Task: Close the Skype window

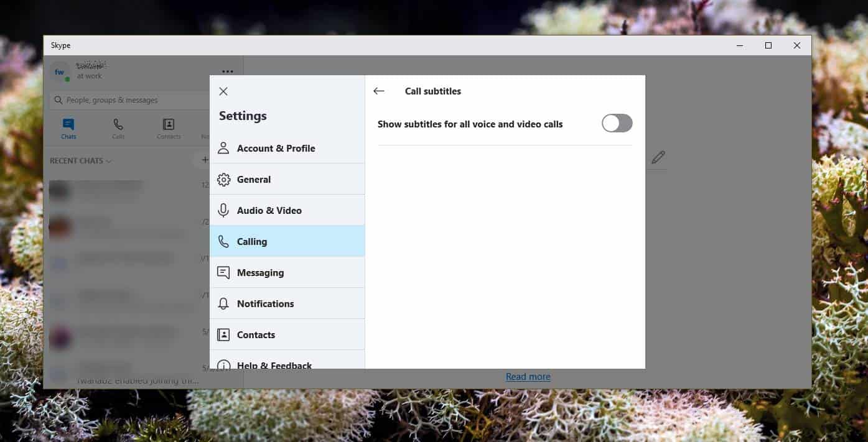Action: point(797,45)
